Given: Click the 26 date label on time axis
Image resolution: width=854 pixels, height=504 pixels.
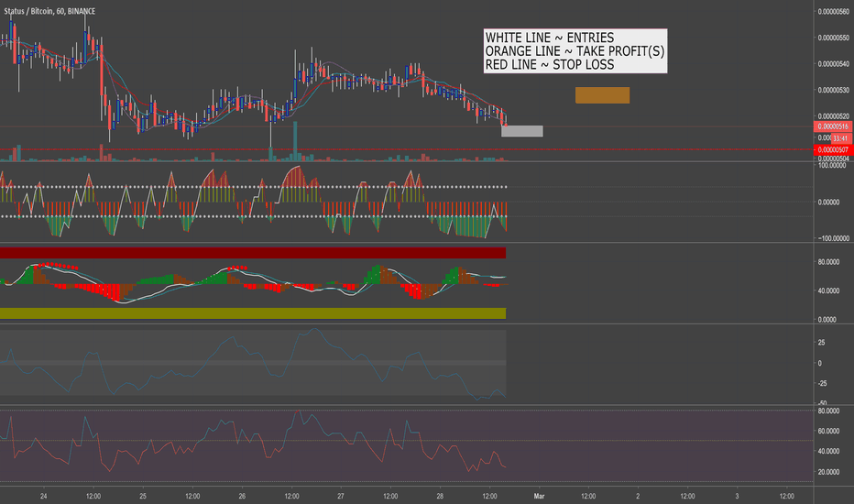Looking at the screenshot, I should pos(242,496).
